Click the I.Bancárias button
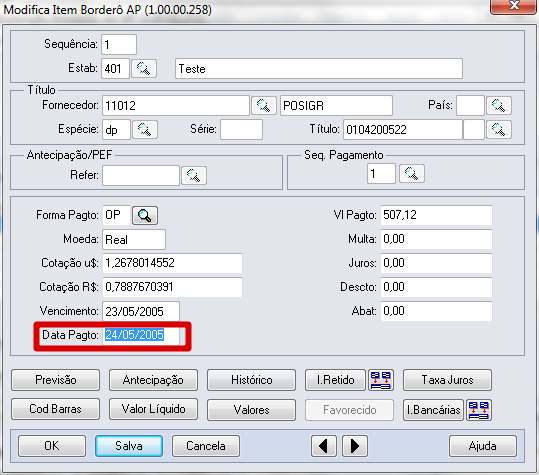539x475 pixels. point(433,410)
